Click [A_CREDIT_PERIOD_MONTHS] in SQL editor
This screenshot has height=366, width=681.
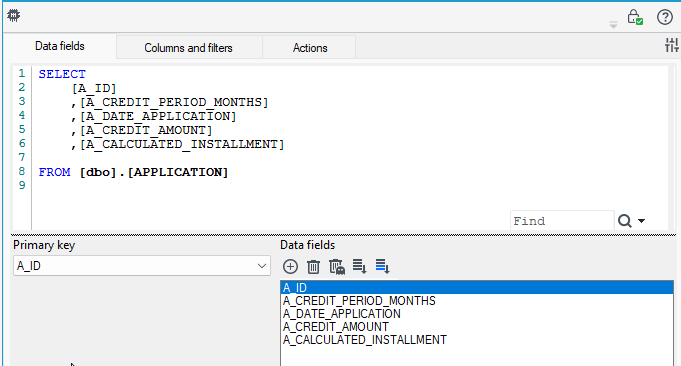click(174, 102)
